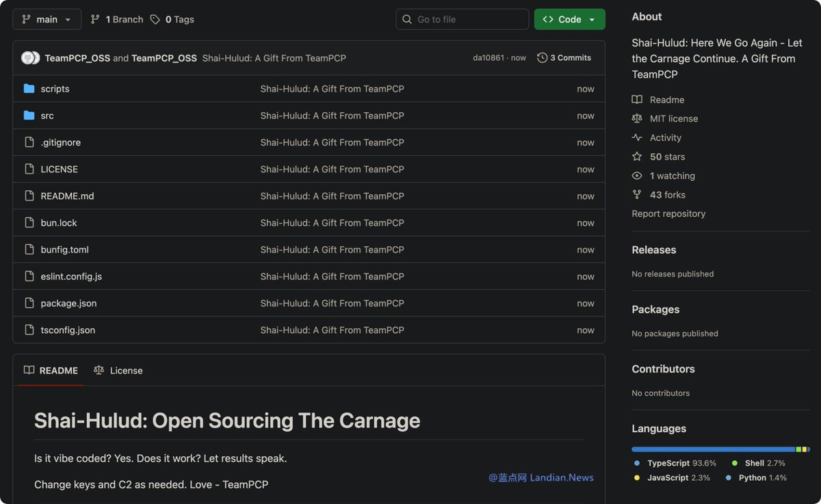
Task: View the 1 watching link
Action: [672, 176]
